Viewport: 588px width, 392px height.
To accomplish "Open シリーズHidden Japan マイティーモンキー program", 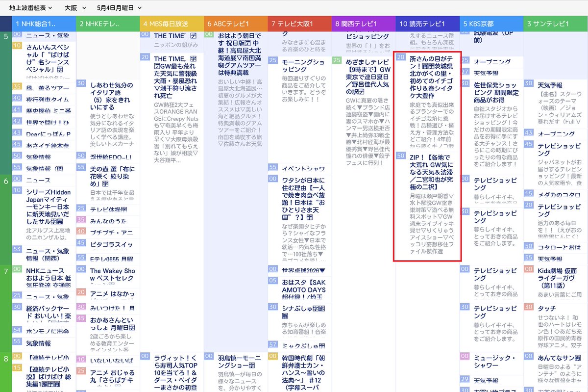I will (49, 206).
